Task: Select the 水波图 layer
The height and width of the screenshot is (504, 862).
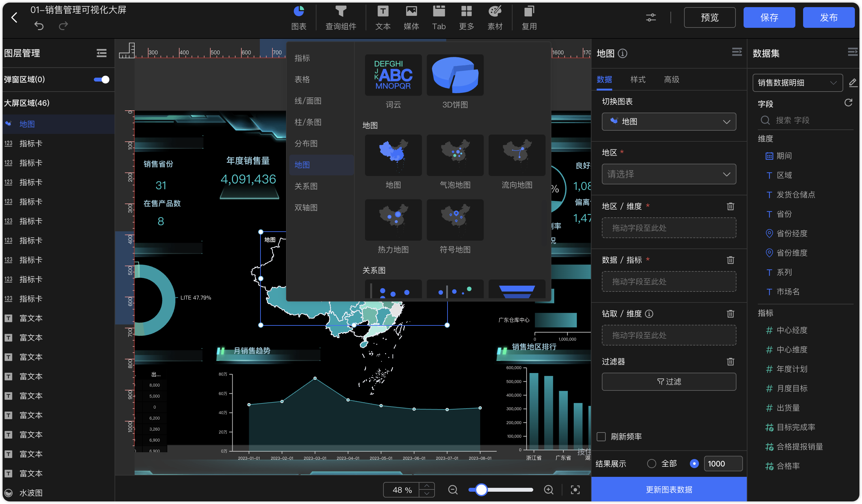Action: 58,493
